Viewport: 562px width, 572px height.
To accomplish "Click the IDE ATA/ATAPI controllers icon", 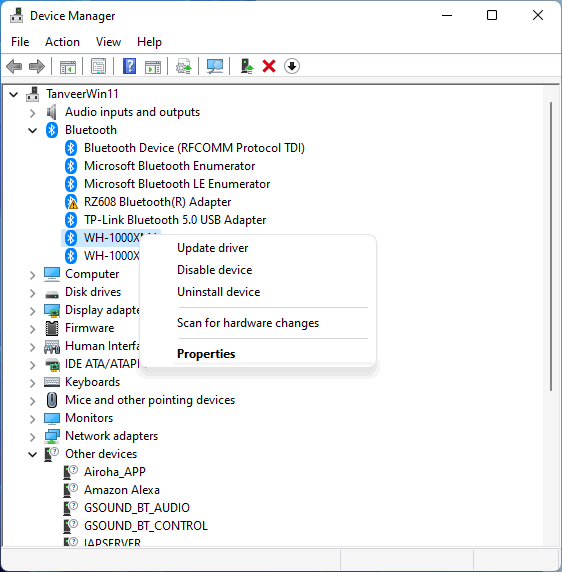I will [52, 364].
